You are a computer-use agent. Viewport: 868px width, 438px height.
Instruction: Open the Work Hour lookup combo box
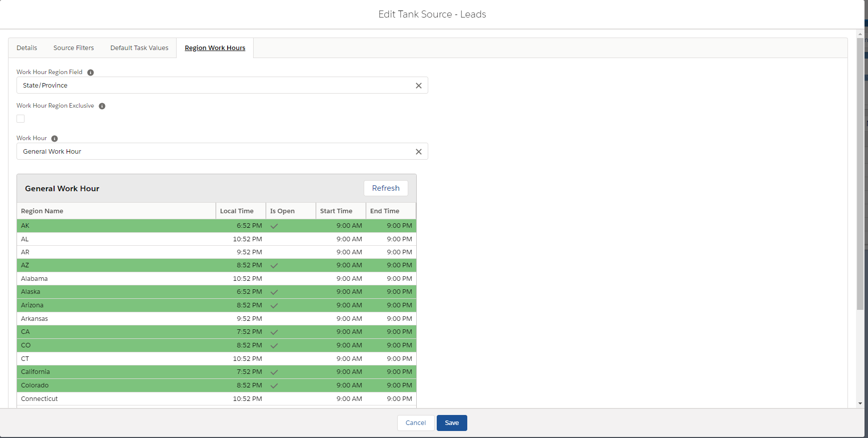click(x=215, y=152)
